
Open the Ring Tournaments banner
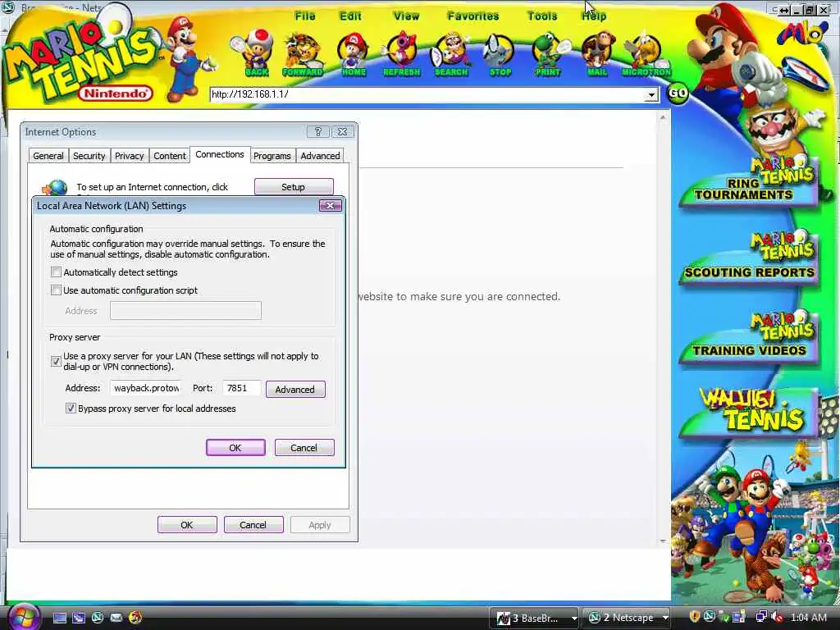click(x=749, y=182)
